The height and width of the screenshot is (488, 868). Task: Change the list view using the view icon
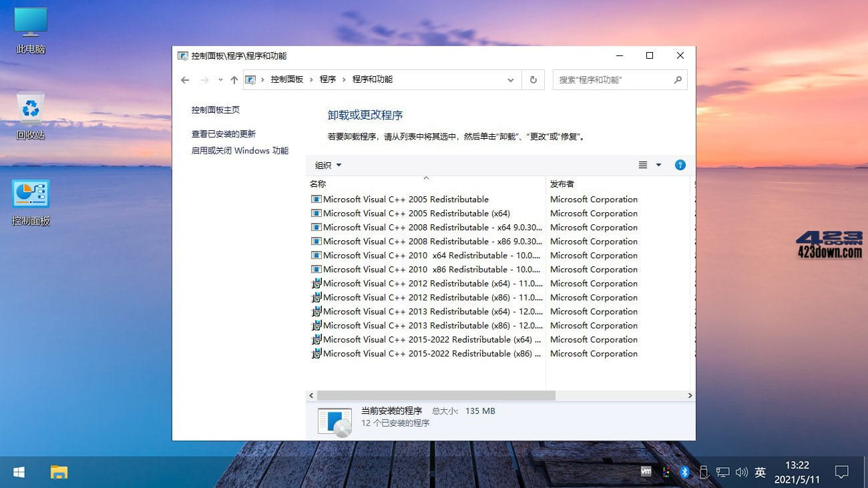[642, 165]
